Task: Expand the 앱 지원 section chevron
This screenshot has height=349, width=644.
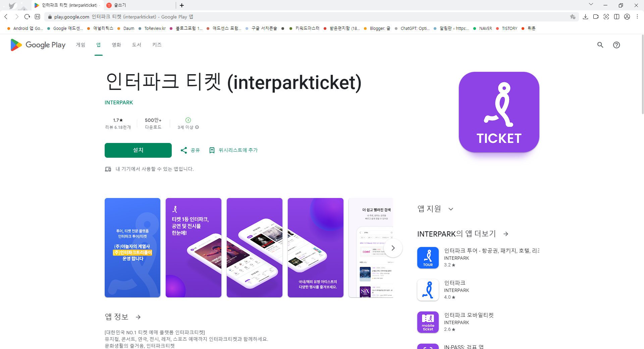Action: click(451, 209)
